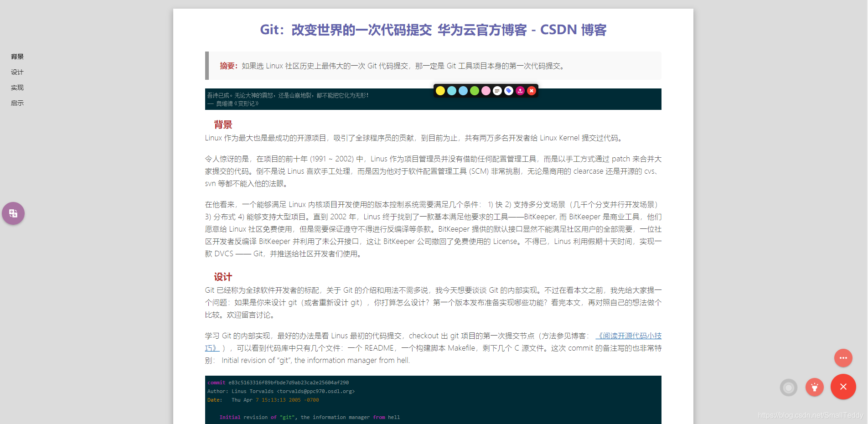
Task: Click the paragraph starting 在他看来
Action: (x=433, y=229)
